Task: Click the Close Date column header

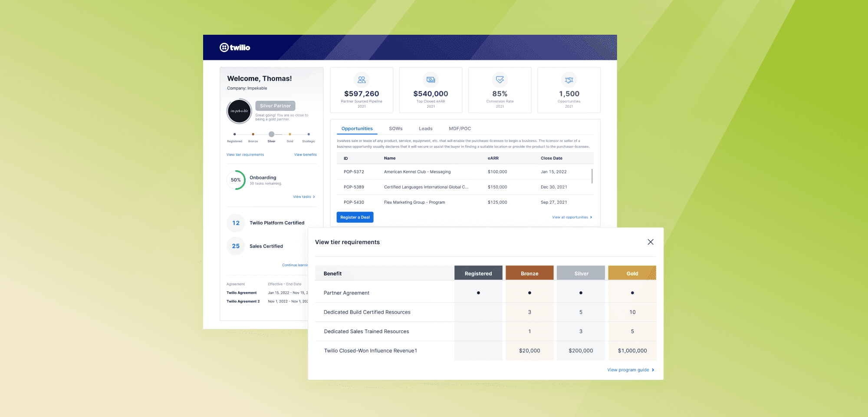Action: (552, 158)
